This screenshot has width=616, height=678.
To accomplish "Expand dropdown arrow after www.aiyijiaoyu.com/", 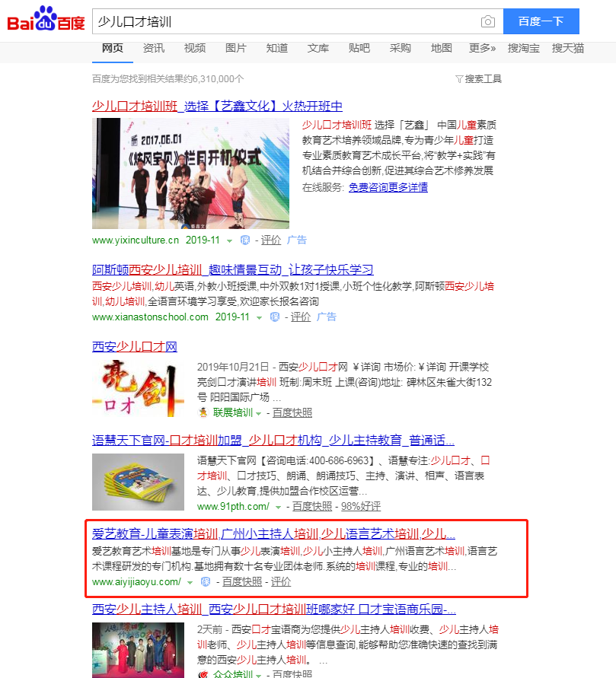I will [x=190, y=583].
